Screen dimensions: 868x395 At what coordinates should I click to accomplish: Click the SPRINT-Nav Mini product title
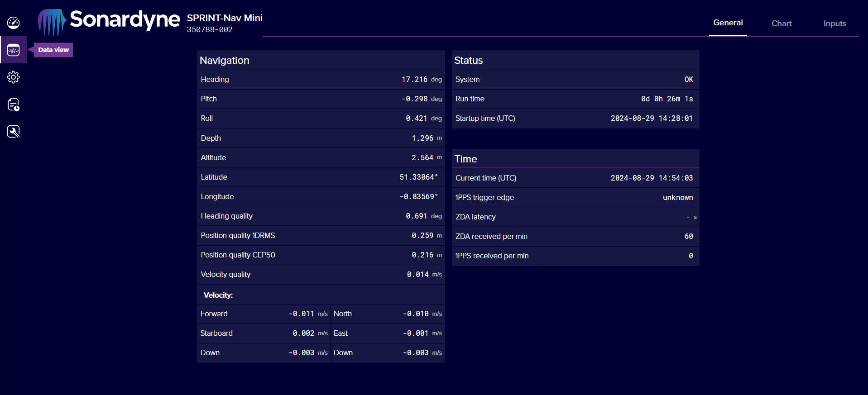click(x=225, y=18)
